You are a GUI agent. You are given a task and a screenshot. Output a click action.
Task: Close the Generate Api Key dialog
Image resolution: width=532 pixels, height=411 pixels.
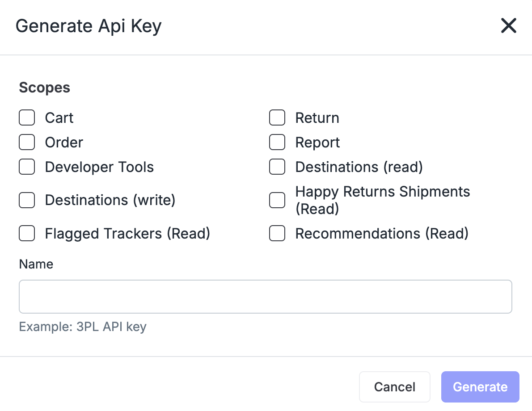point(508,26)
